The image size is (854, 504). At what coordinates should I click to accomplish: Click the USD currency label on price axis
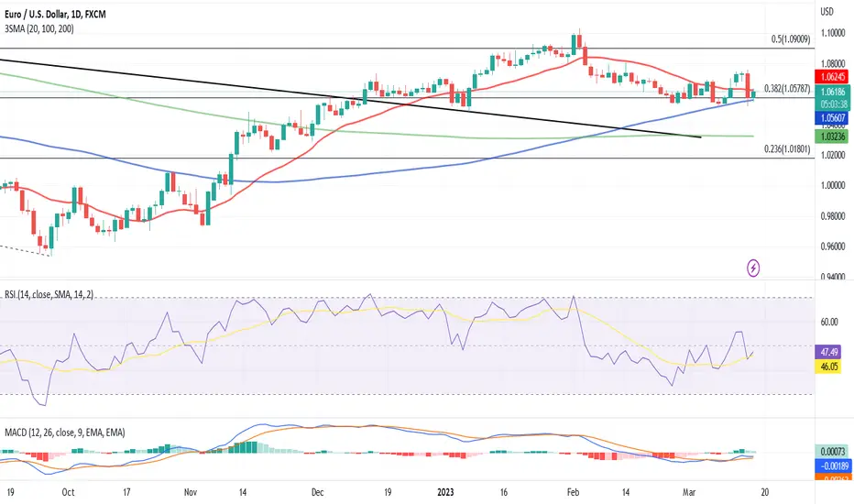point(827,11)
